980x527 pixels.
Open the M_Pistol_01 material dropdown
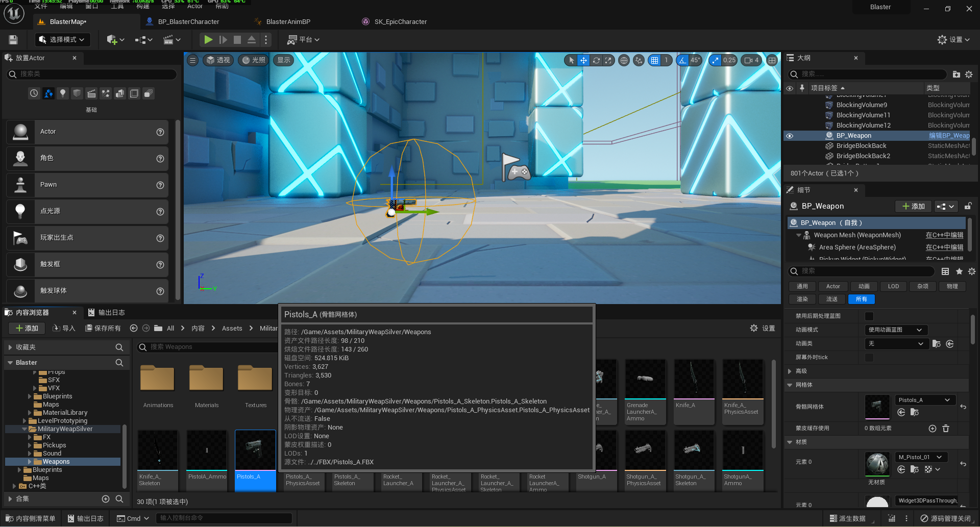point(921,457)
